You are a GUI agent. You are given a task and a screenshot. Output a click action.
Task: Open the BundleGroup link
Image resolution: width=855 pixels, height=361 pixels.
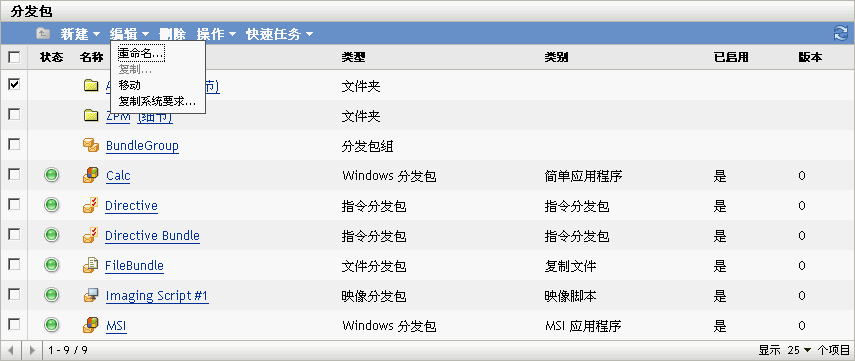tap(142, 146)
